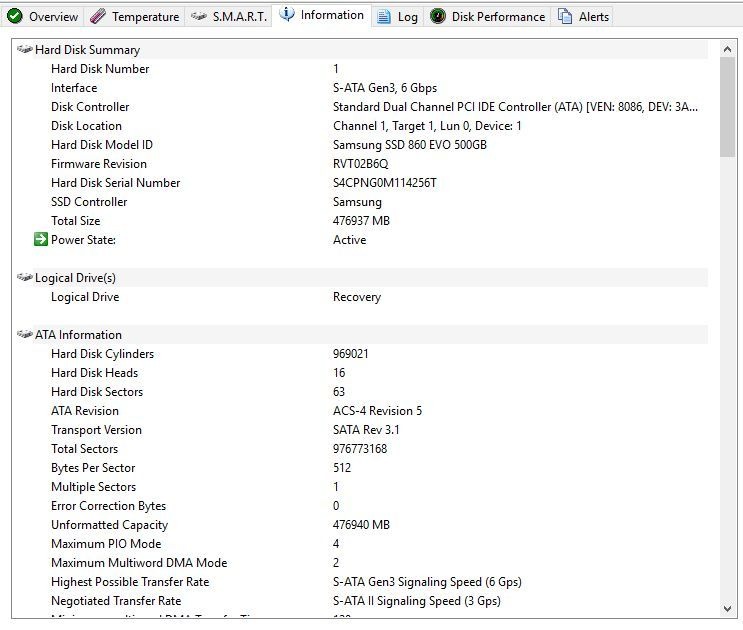Image resolution: width=743 pixels, height=630 pixels.
Task: Collapse the Logical Drive(s) section
Action: point(25,278)
